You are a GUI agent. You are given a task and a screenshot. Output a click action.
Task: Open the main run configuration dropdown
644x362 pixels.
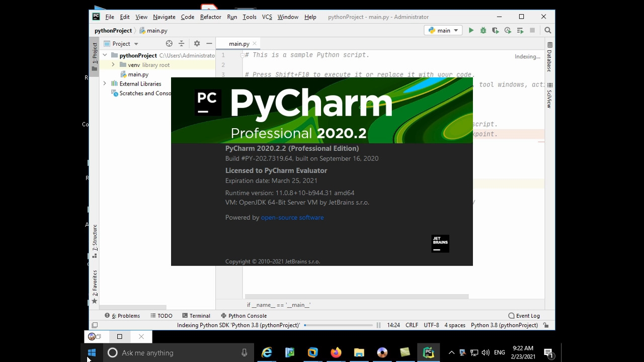tap(443, 31)
